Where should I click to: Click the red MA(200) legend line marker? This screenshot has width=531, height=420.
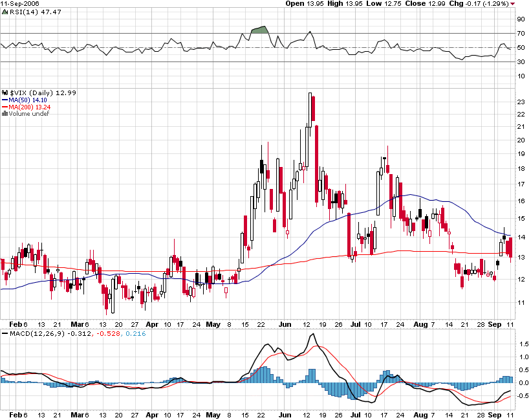point(5,107)
